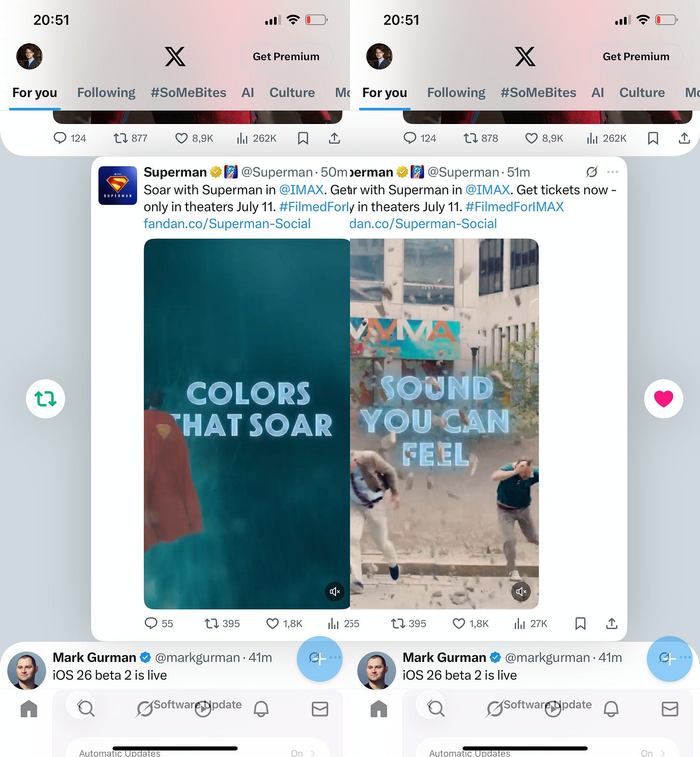Image resolution: width=700 pixels, height=757 pixels.
Task: Expand the Automatic Updates chevron on right
Action: (x=662, y=753)
